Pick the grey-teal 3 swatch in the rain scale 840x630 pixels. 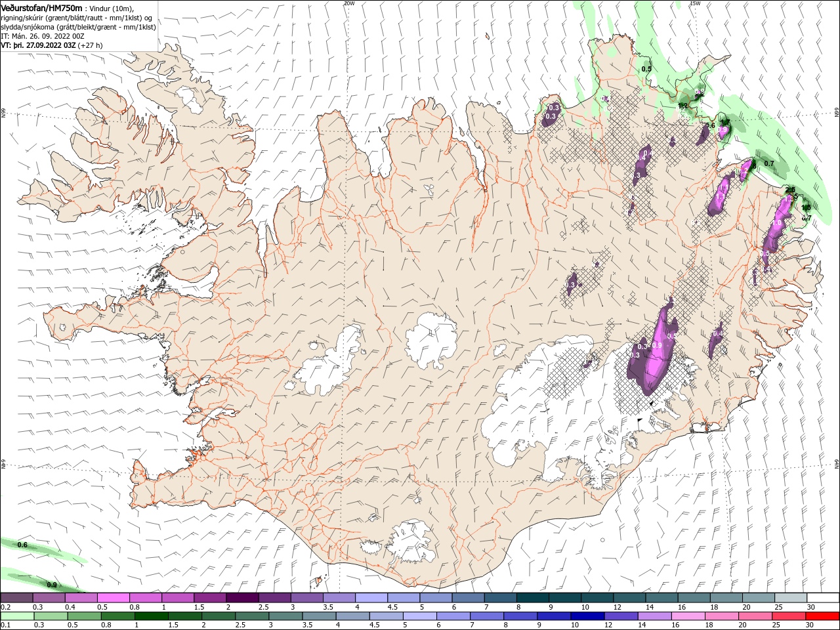click(x=285, y=616)
